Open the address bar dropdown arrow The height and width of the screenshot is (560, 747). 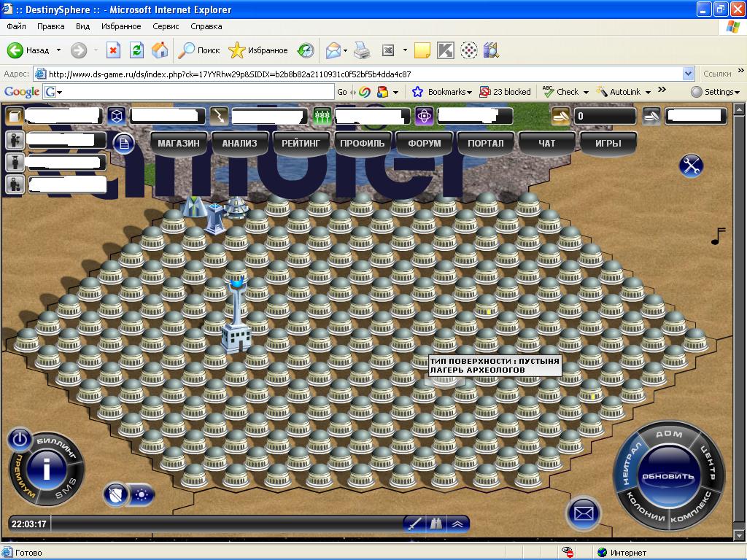[x=688, y=74]
